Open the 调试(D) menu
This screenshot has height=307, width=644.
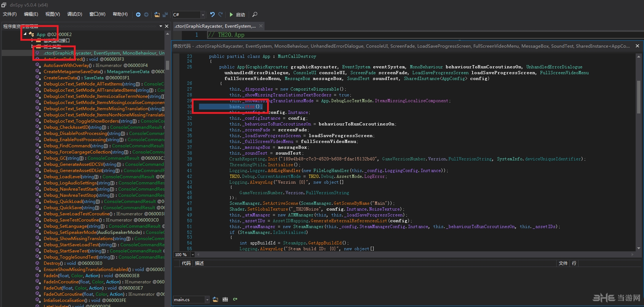[75, 14]
